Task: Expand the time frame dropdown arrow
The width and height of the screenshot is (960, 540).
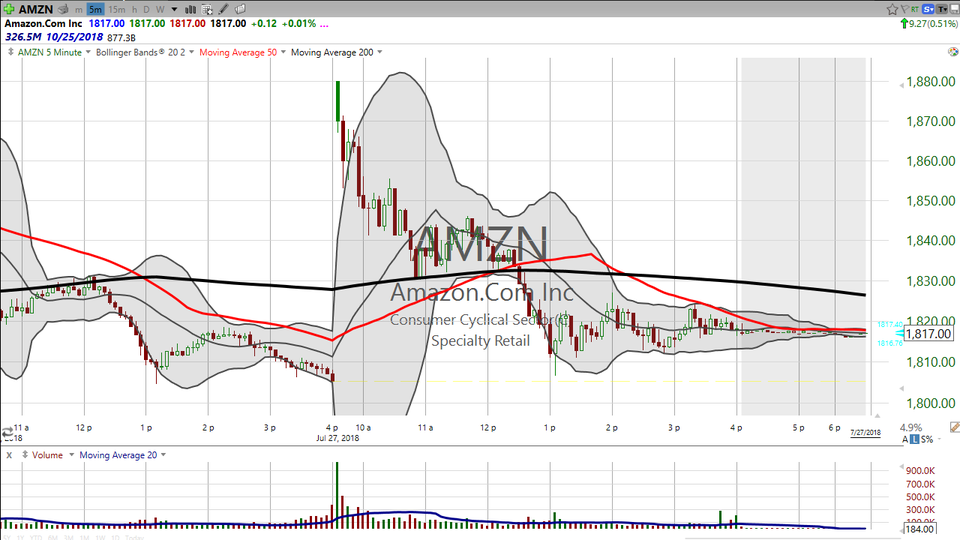Action: 174,9
